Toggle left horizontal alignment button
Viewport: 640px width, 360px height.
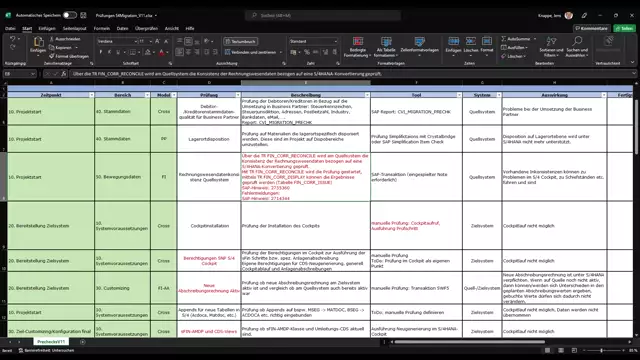180,52
